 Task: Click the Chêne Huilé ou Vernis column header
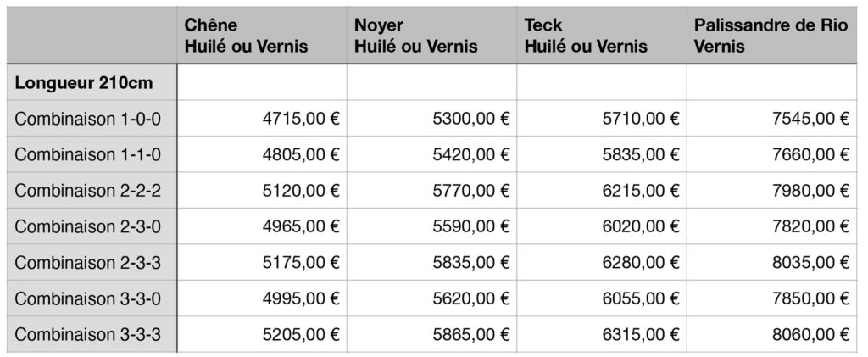coord(246,36)
